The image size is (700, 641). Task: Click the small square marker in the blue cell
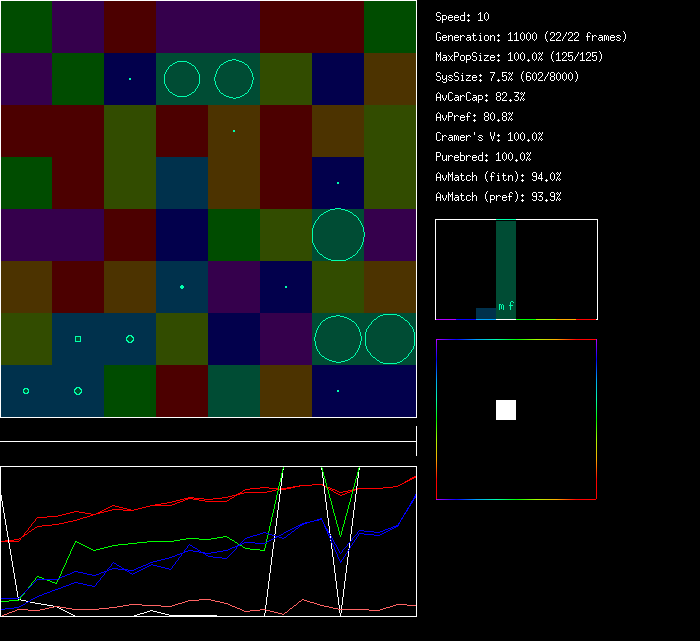78,339
